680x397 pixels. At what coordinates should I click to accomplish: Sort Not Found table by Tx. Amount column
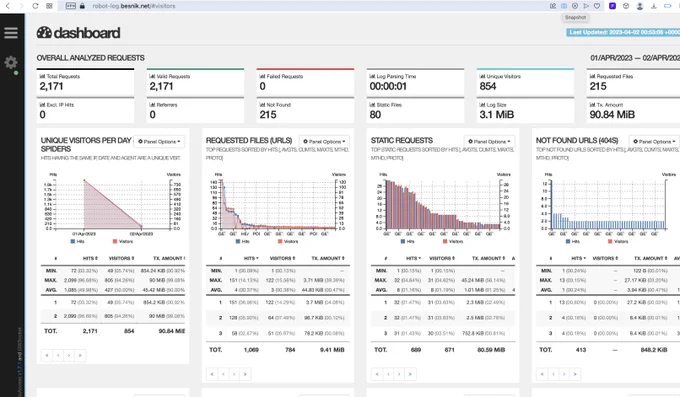651,258
